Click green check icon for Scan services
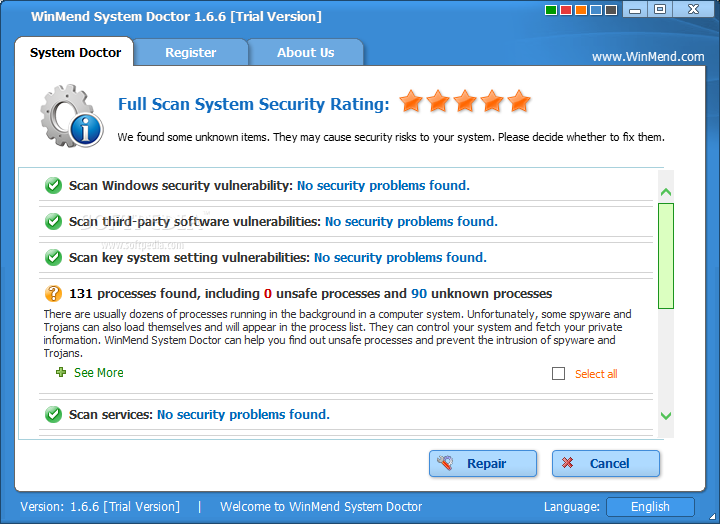This screenshot has height=524, width=720. click(53, 414)
